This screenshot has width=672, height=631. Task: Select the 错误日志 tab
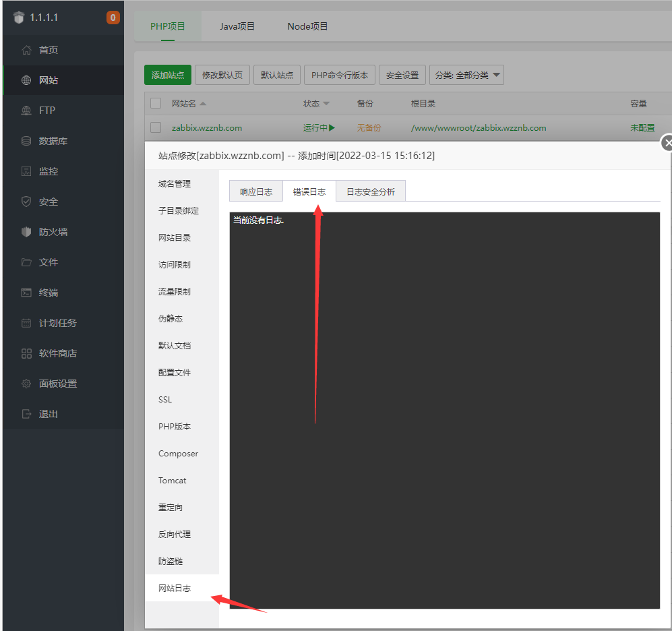tap(309, 191)
